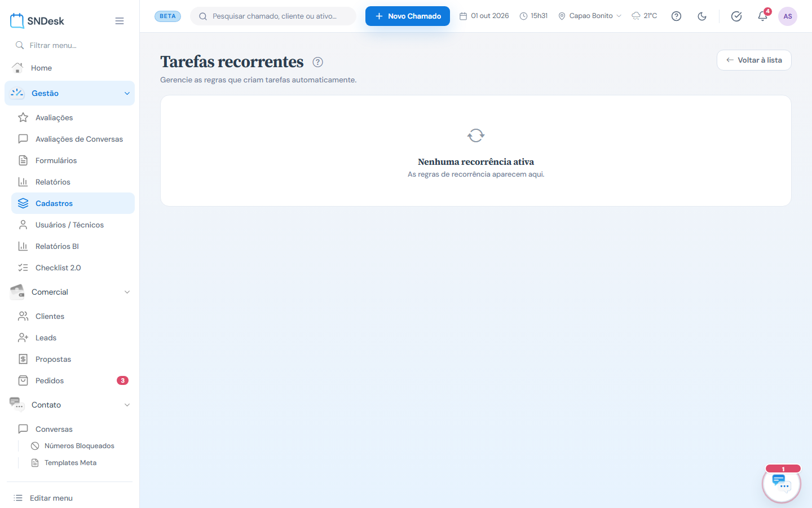This screenshot has width=812, height=508.
Task: Click the refresh icon in empty state
Action: click(x=476, y=135)
